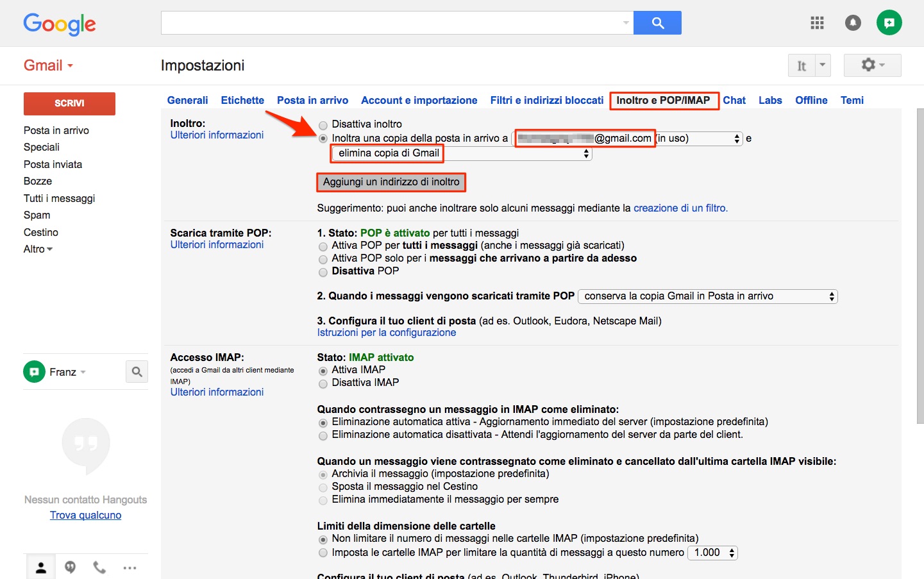924x579 pixels.
Task: Select Attiva IMAP radio button
Action: 323,371
